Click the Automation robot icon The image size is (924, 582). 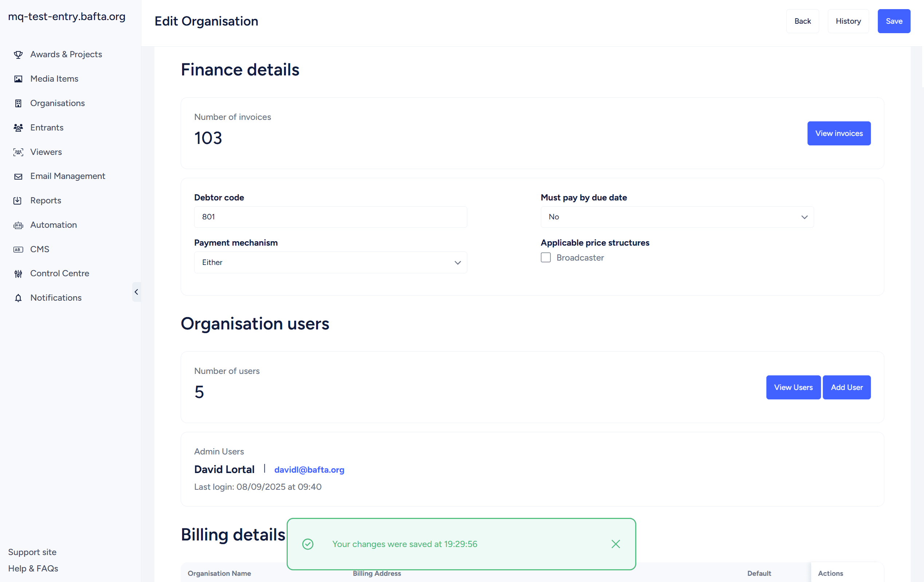point(18,225)
